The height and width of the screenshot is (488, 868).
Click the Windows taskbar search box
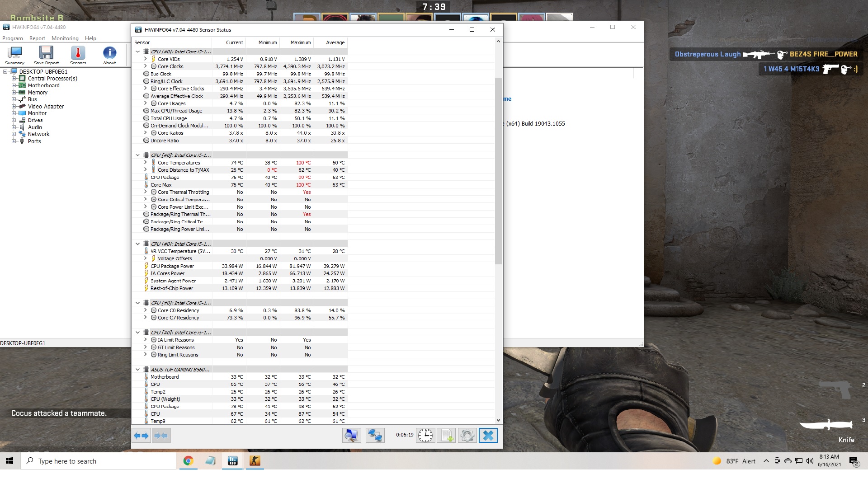(x=98, y=461)
